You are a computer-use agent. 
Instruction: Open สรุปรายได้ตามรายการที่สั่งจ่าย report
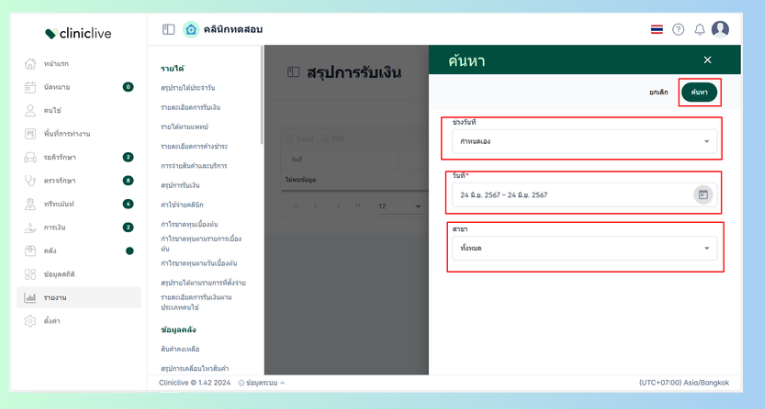pyautogui.click(x=203, y=283)
